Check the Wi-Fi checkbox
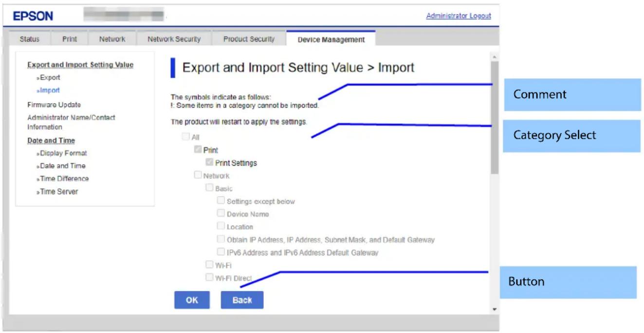The image size is (644, 333). tap(209, 265)
